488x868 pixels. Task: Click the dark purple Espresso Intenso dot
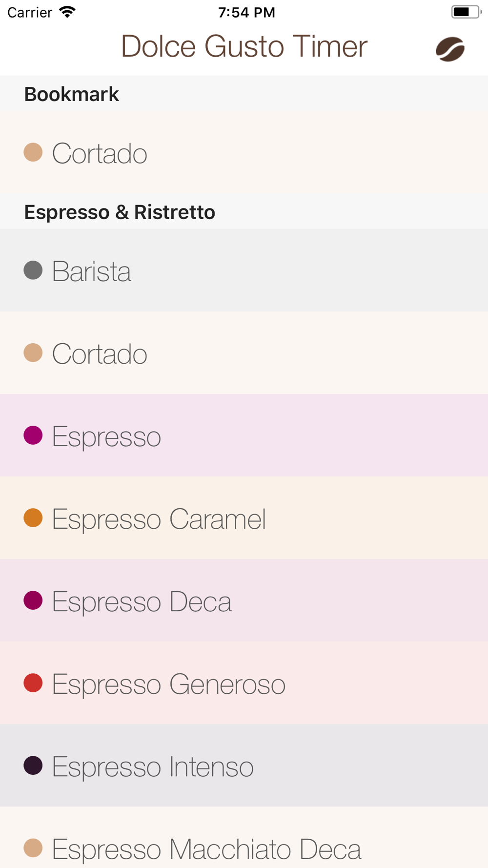[33, 765]
